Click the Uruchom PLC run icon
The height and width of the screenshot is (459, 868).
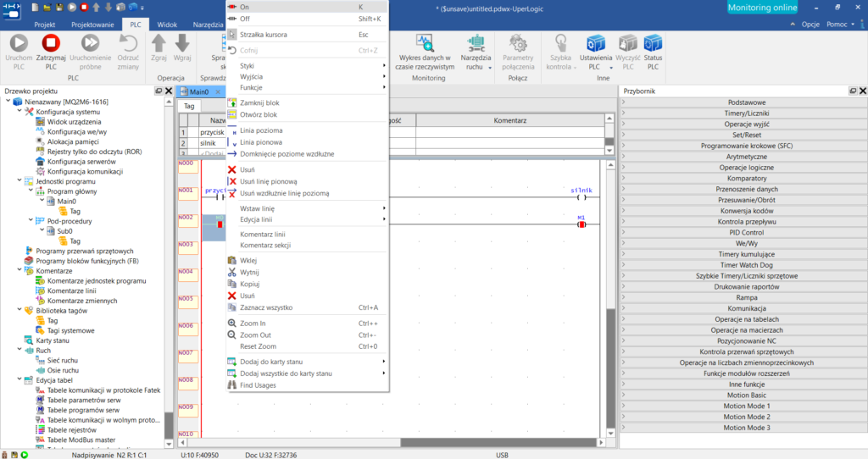pyautogui.click(x=19, y=43)
